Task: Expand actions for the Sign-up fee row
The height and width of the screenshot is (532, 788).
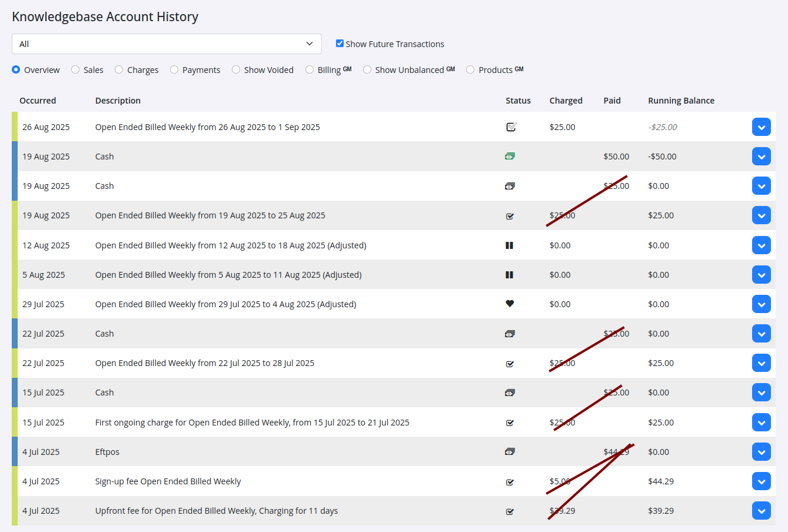Action: pyautogui.click(x=762, y=481)
